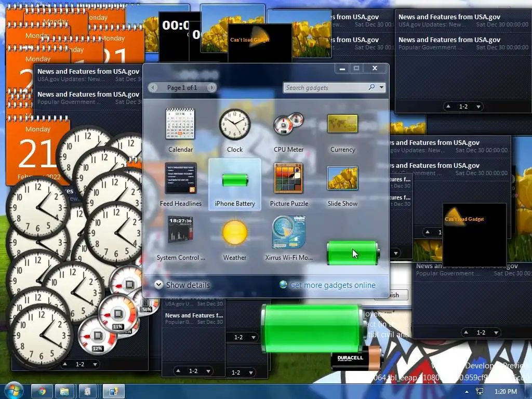Select the Picture Puzzle gadget in the gallery
The image size is (532, 399).
coord(289,185)
